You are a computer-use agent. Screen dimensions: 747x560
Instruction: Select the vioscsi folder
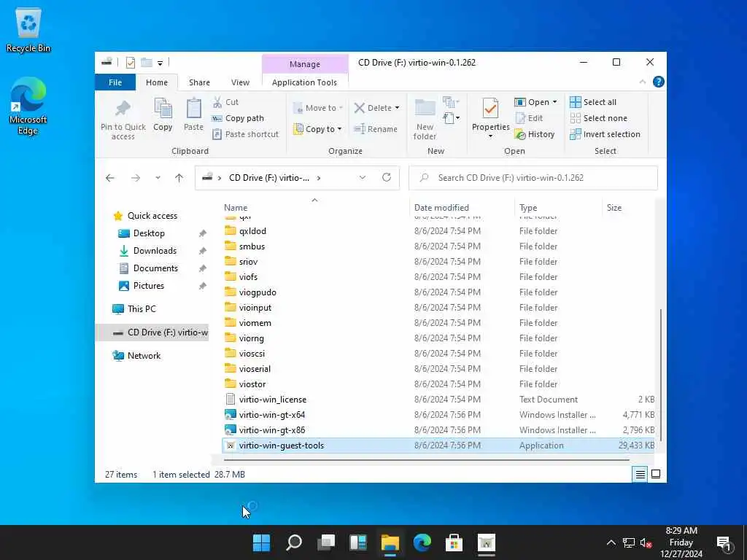tap(252, 354)
